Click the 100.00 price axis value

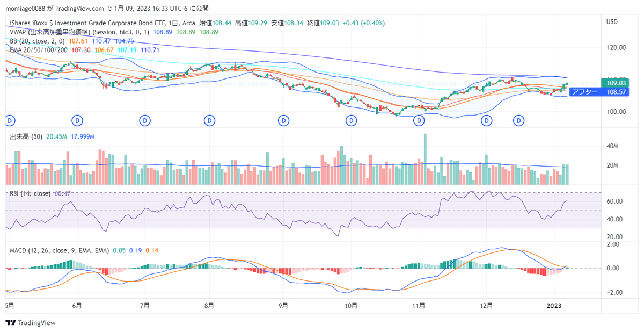[616, 112]
